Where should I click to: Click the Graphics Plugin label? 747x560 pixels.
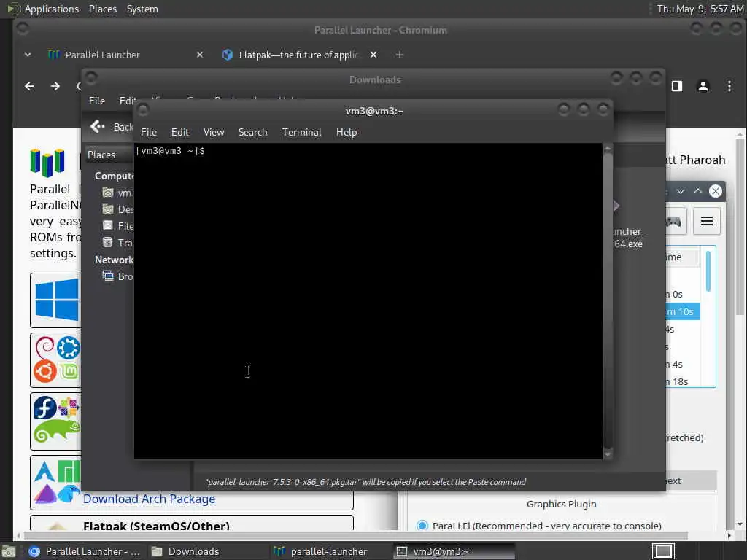click(x=561, y=504)
